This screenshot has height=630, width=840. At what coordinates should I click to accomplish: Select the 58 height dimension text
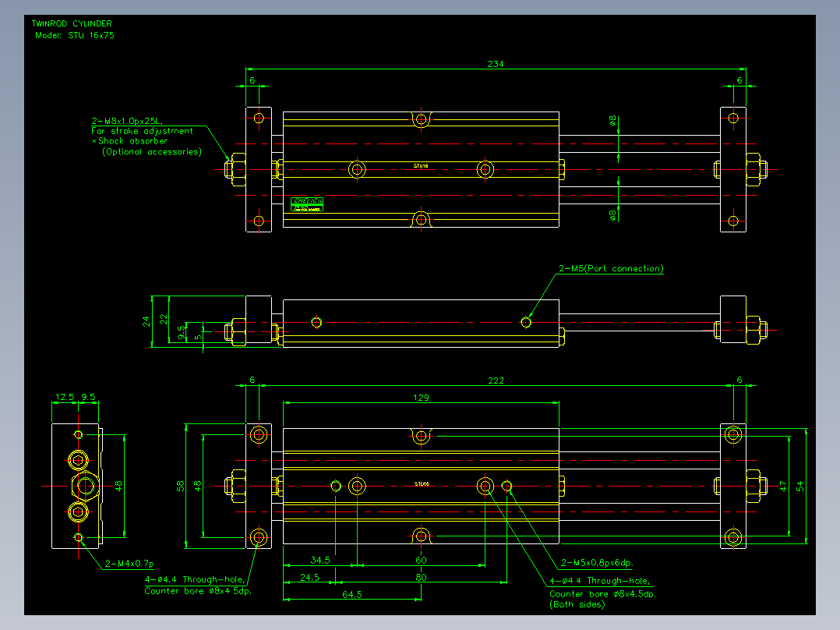pos(181,486)
